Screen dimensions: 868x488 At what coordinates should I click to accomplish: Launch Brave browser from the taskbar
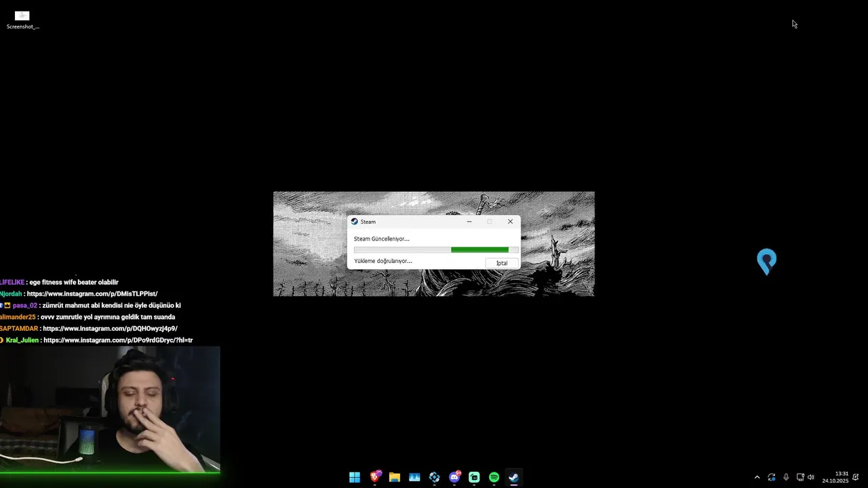click(x=375, y=477)
